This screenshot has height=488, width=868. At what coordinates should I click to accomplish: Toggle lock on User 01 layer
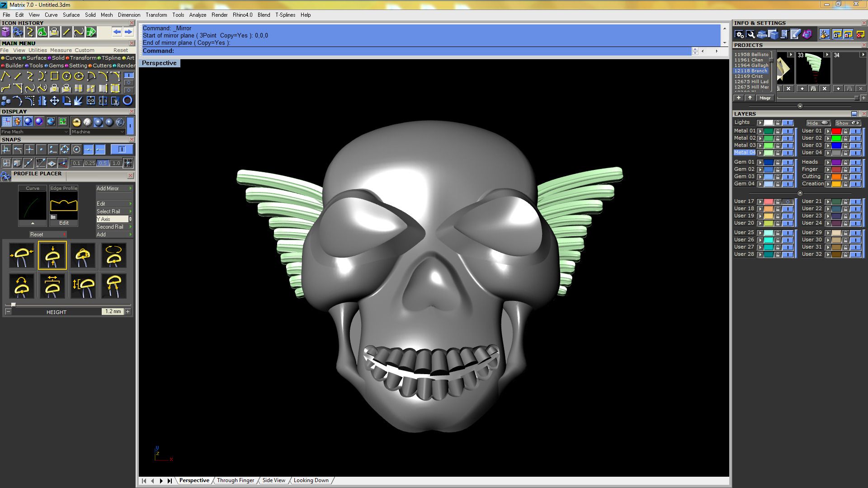click(x=845, y=131)
